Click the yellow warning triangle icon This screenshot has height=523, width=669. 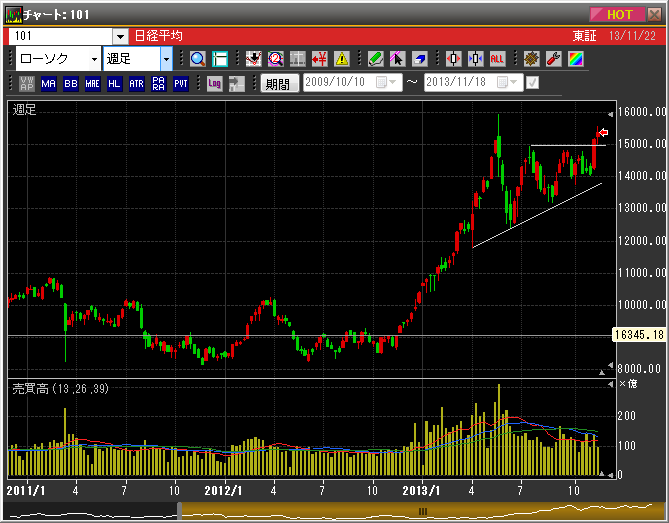(342, 59)
